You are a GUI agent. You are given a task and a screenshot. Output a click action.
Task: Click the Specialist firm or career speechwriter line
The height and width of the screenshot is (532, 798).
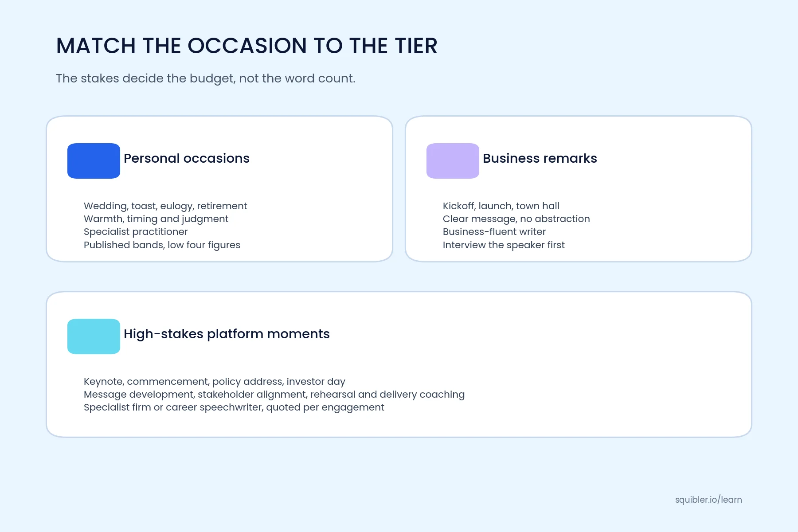[x=234, y=407]
